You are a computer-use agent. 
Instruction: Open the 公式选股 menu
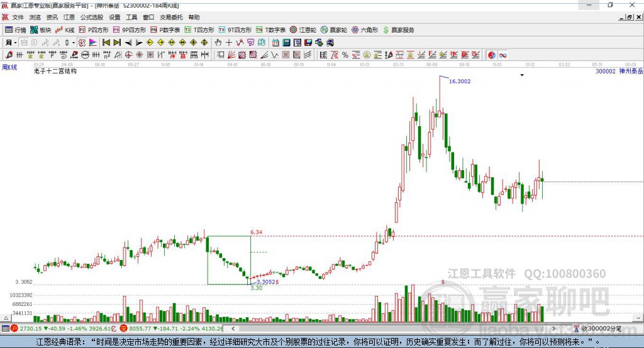coord(92,17)
